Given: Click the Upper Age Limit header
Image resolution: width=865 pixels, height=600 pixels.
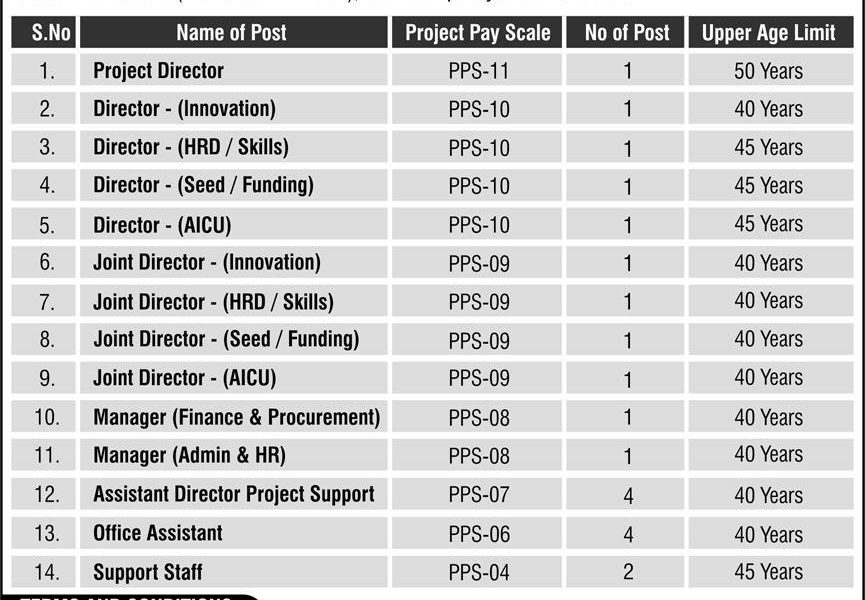Looking at the screenshot, I should pyautogui.click(x=768, y=32).
